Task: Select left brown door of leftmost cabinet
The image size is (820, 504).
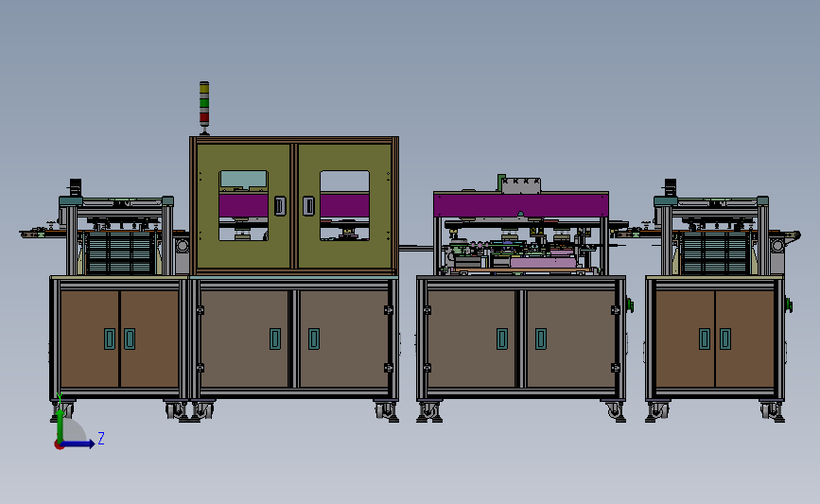Action: [x=90, y=339]
